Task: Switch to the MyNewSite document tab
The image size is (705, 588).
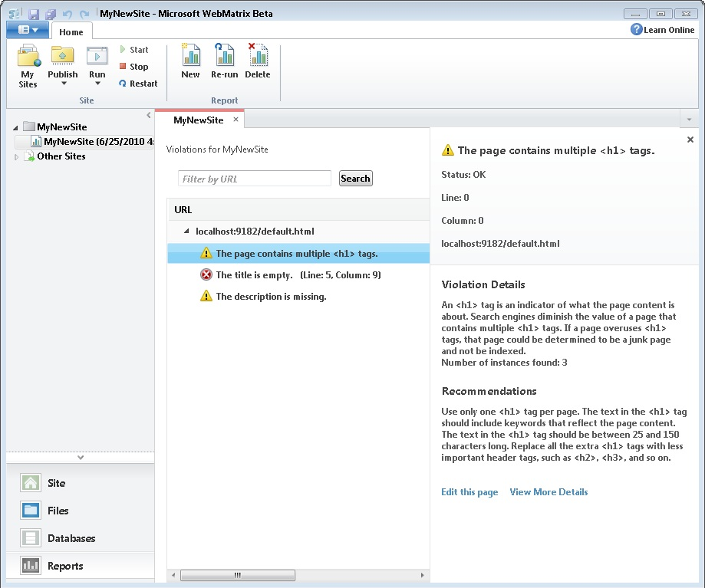Action: [199, 120]
